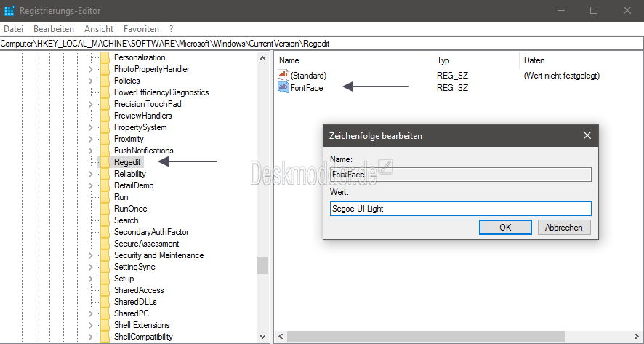Click the values pane horizontal scrollbar thumb

pyautogui.click(x=426, y=337)
